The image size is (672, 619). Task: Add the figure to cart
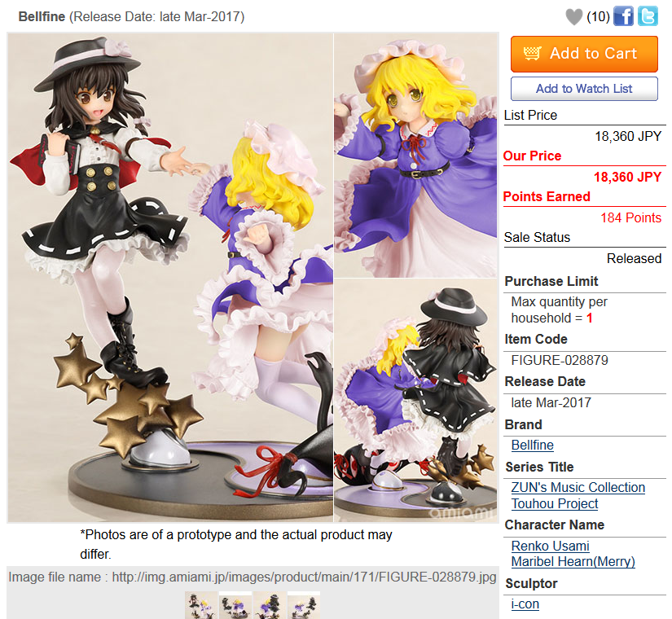click(584, 54)
